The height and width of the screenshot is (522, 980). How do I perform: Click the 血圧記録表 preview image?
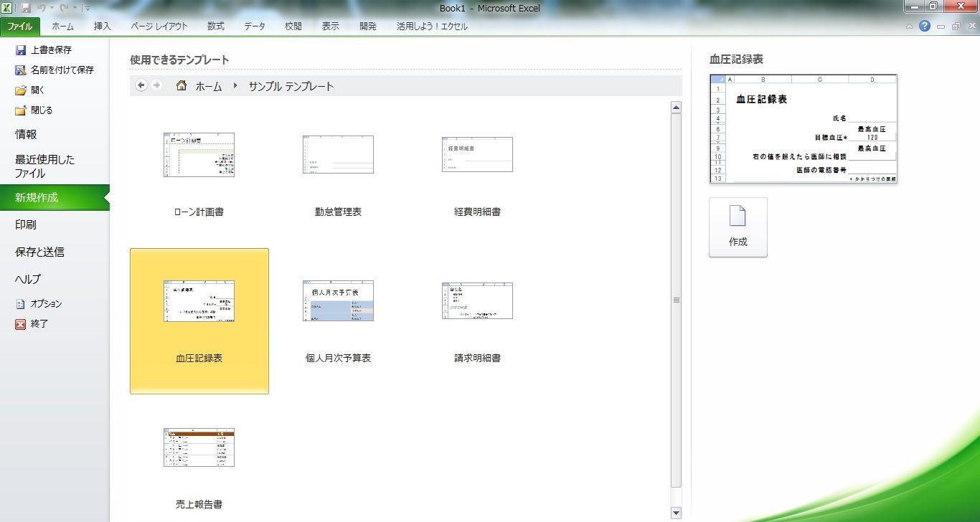point(804,128)
